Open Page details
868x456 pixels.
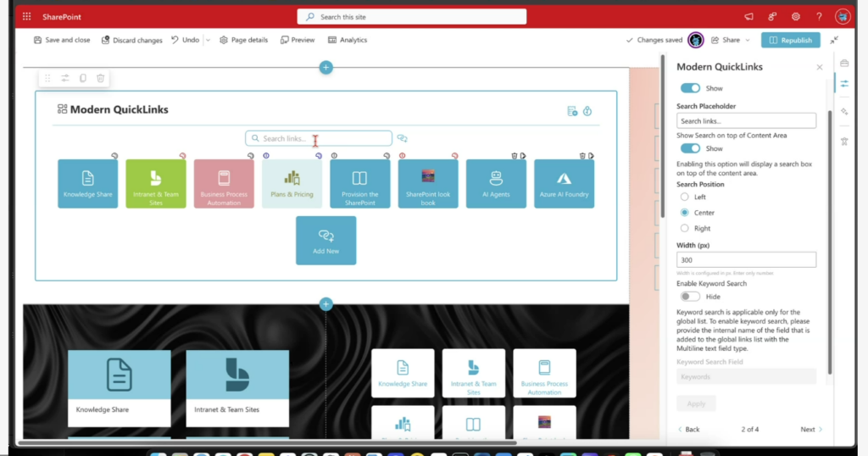click(x=243, y=40)
